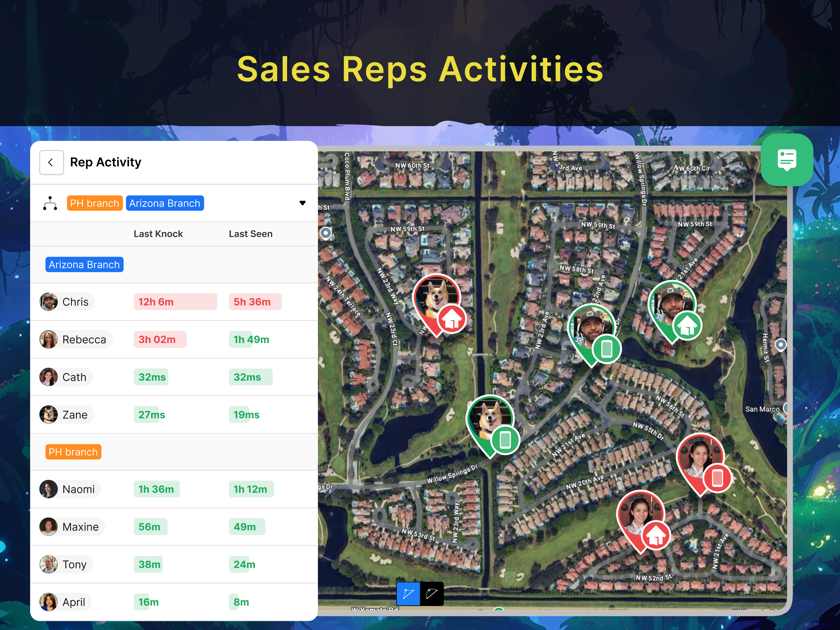Click Tony's avatar photo
This screenshot has height=630, width=840.
pos(49,564)
